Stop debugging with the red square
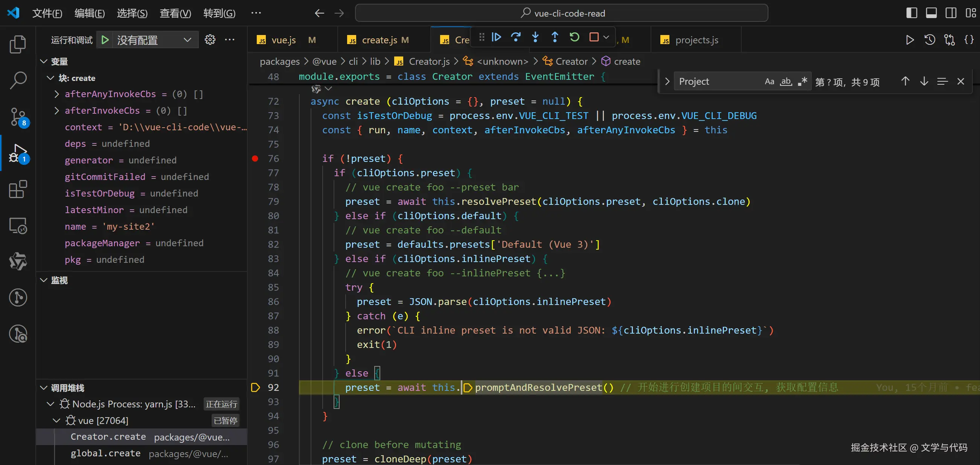 pos(593,37)
